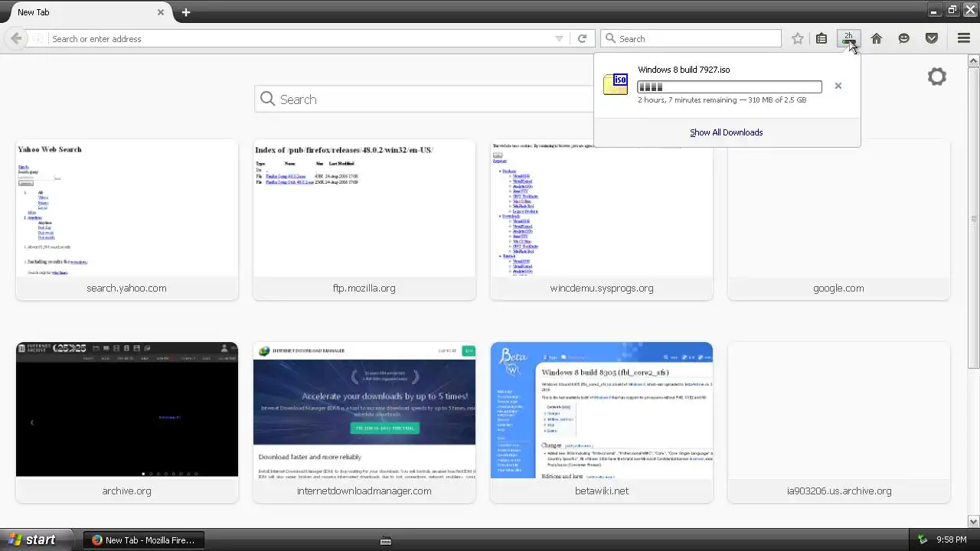Close the New Tab tab
Screen dimensions: 980x551
[161, 12]
